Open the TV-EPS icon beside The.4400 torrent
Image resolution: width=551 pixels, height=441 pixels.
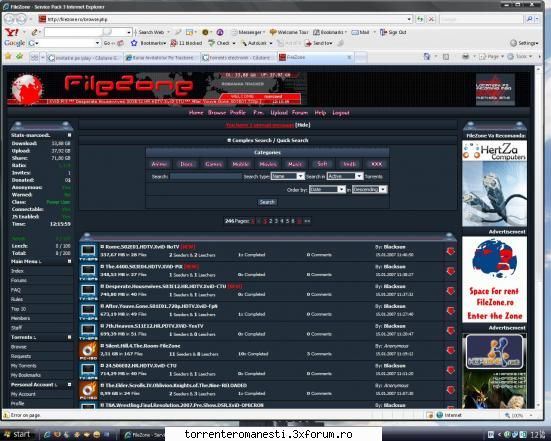click(x=88, y=271)
